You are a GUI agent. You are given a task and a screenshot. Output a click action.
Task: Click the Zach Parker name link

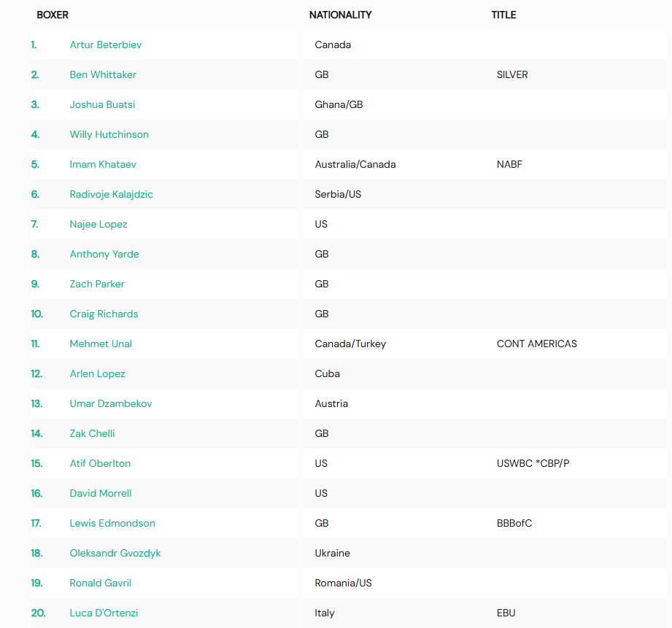coord(97,284)
